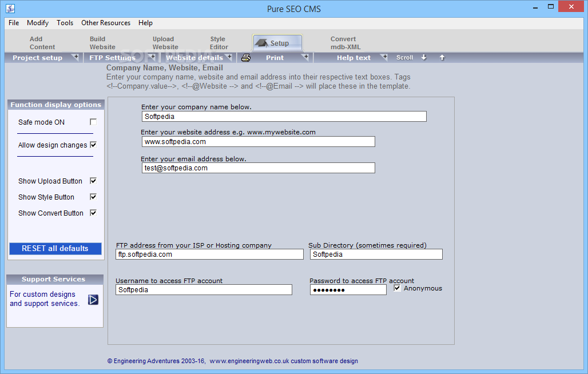Toggle the Anonymous FTP checkbox
The height and width of the screenshot is (374, 588).
point(397,288)
